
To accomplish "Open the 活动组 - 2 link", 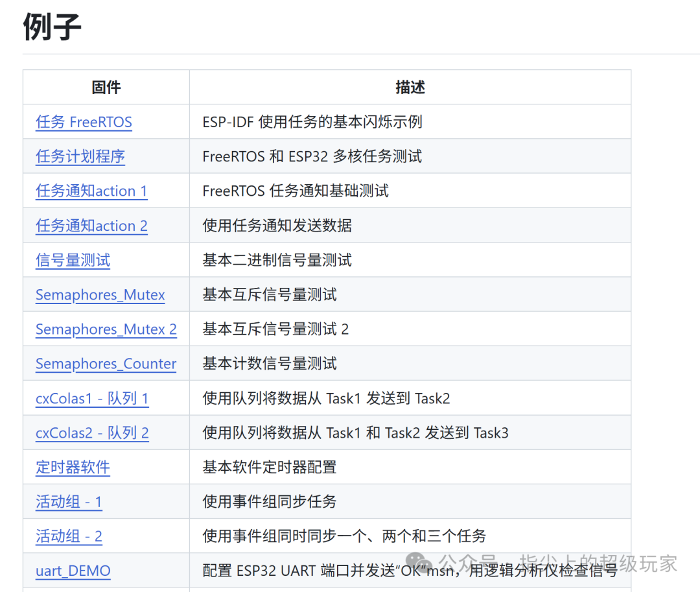I will 69,536.
